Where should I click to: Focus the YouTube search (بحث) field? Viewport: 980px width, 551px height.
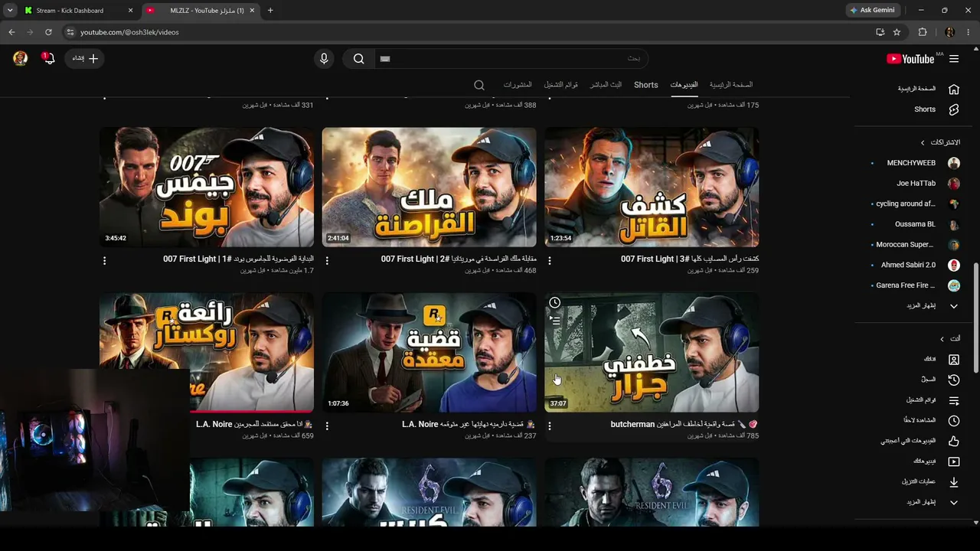[x=511, y=59]
